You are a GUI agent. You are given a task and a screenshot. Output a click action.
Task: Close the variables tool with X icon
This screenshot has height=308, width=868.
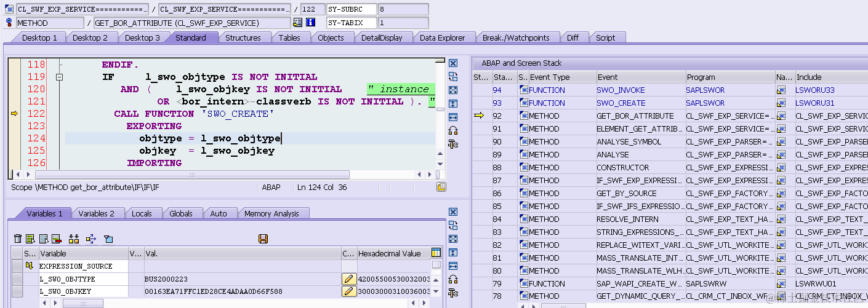tap(453, 212)
